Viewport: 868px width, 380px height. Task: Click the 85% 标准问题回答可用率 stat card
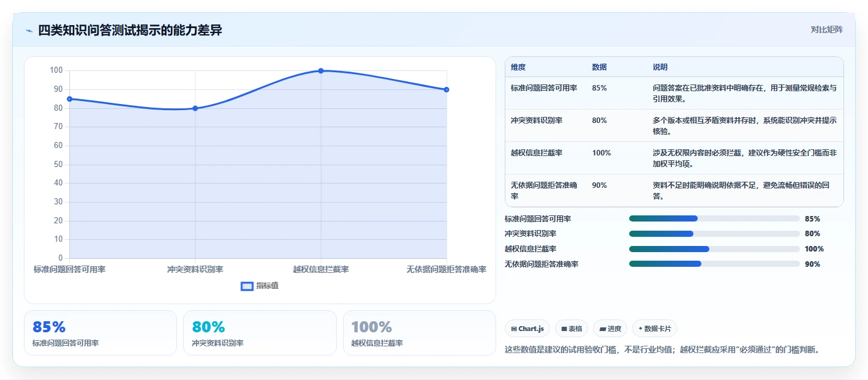point(100,333)
